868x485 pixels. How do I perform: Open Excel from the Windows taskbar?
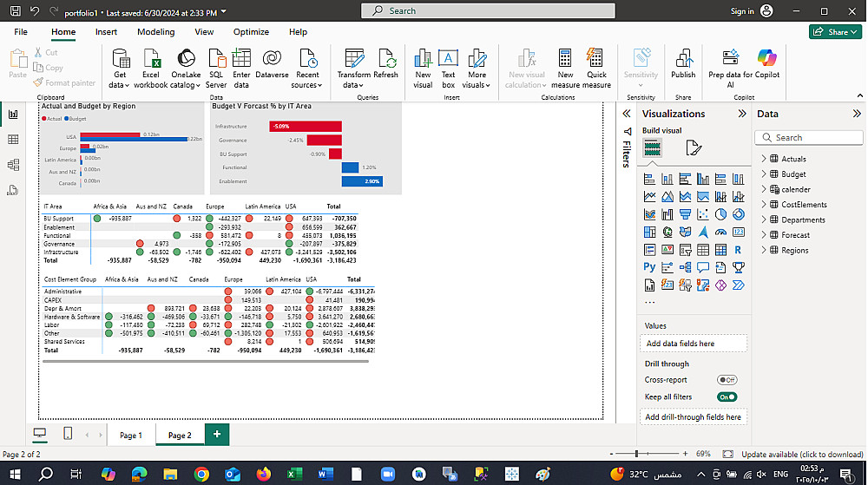coord(294,474)
